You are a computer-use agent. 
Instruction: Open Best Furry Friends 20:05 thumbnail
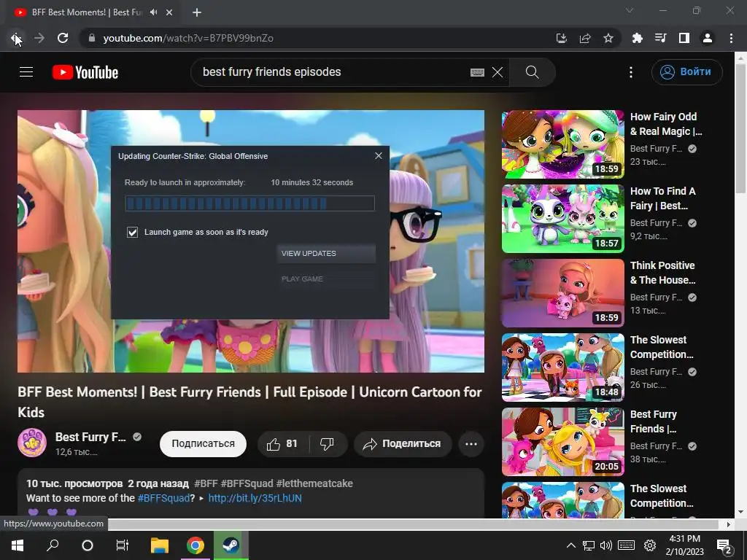pyautogui.click(x=562, y=441)
